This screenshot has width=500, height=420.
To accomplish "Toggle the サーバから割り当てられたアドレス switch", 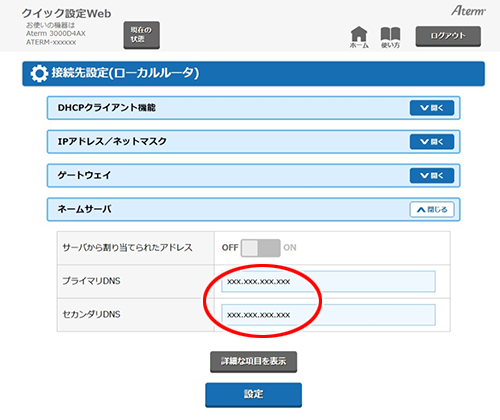I will point(260,248).
